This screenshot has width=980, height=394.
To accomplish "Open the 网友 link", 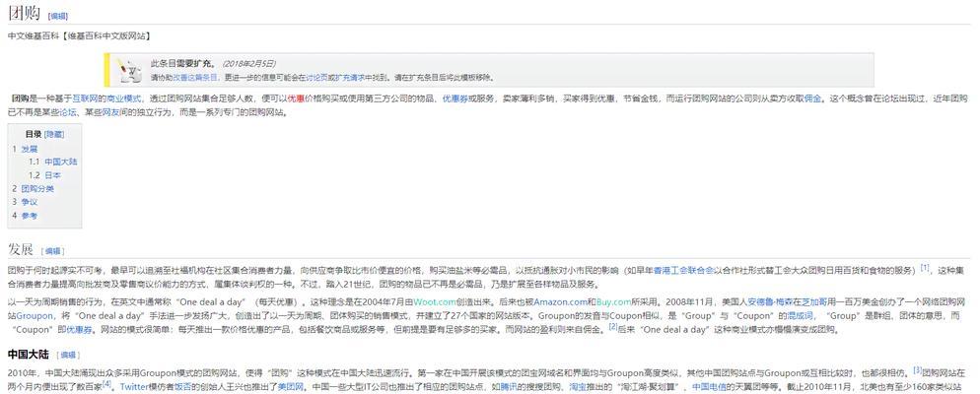I will pyautogui.click(x=110, y=113).
